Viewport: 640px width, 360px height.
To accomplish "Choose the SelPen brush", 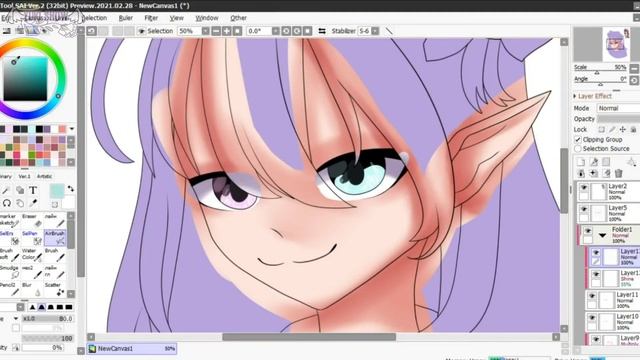I will [x=32, y=237].
